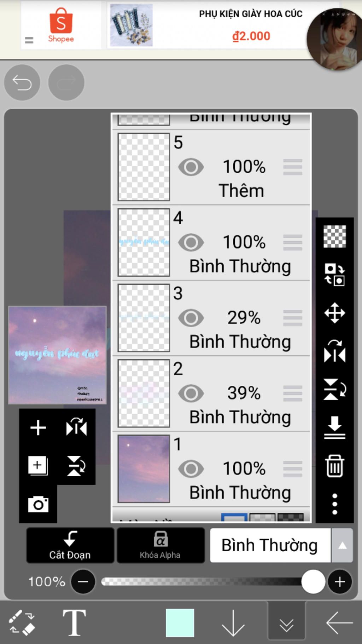Select the Text tool (T)
362x644 pixels.
74,622
